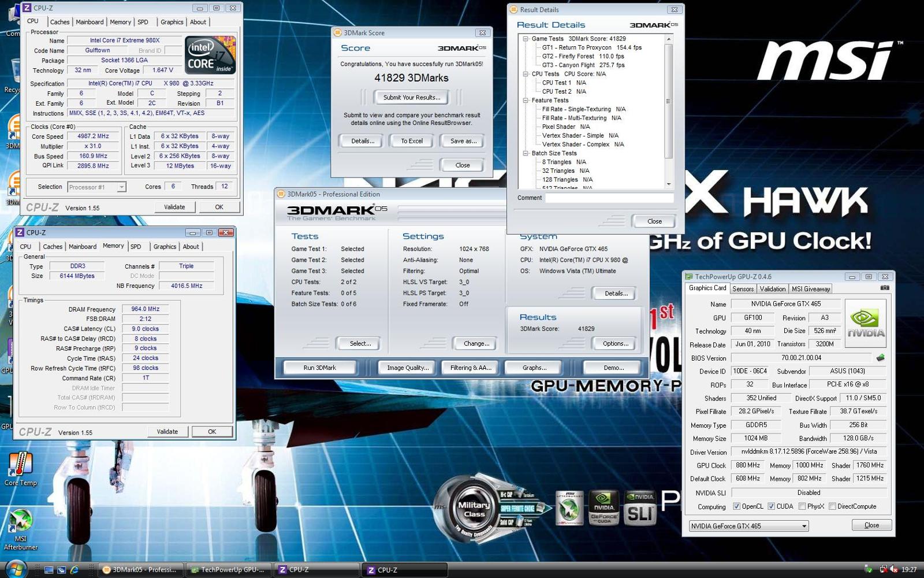Click the Memory CPU-Z window Z icon

[20, 232]
